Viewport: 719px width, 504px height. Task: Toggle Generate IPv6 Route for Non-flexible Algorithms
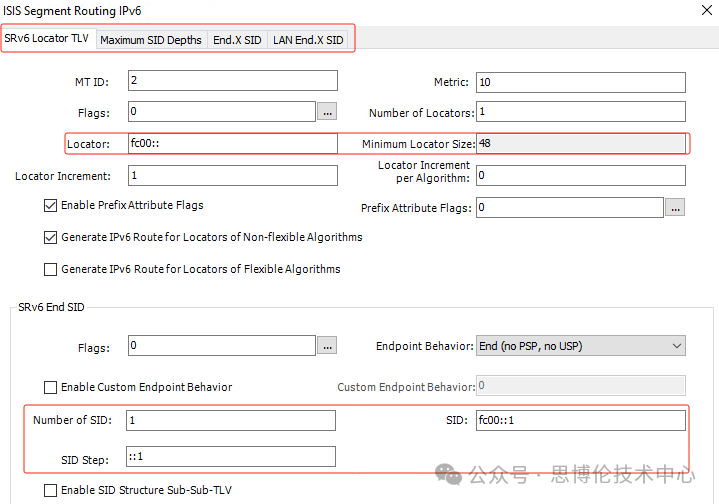[51, 237]
